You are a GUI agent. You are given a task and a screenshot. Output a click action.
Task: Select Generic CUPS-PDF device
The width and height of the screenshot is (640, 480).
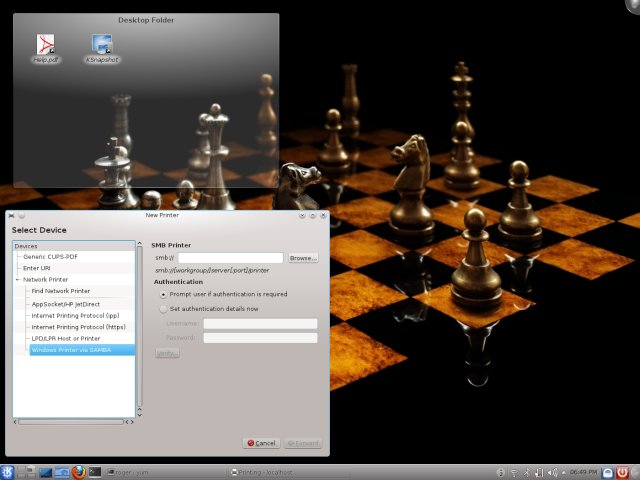point(50,257)
